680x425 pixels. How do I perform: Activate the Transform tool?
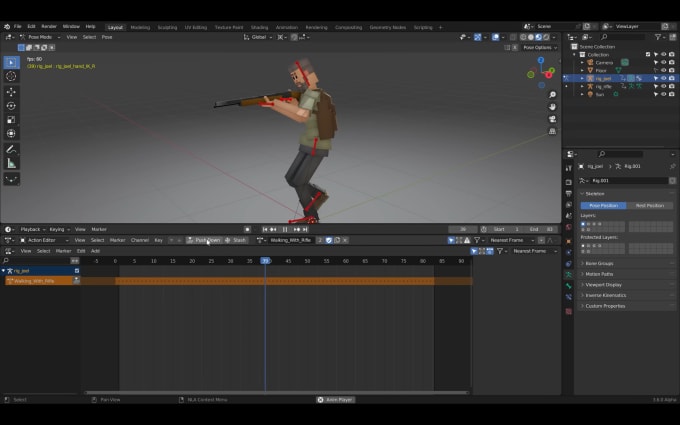[11, 134]
